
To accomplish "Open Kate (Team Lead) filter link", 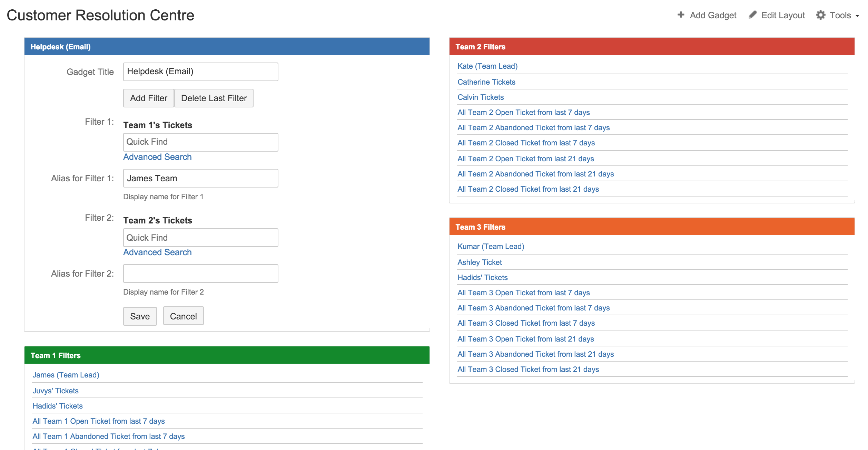I will click(487, 66).
